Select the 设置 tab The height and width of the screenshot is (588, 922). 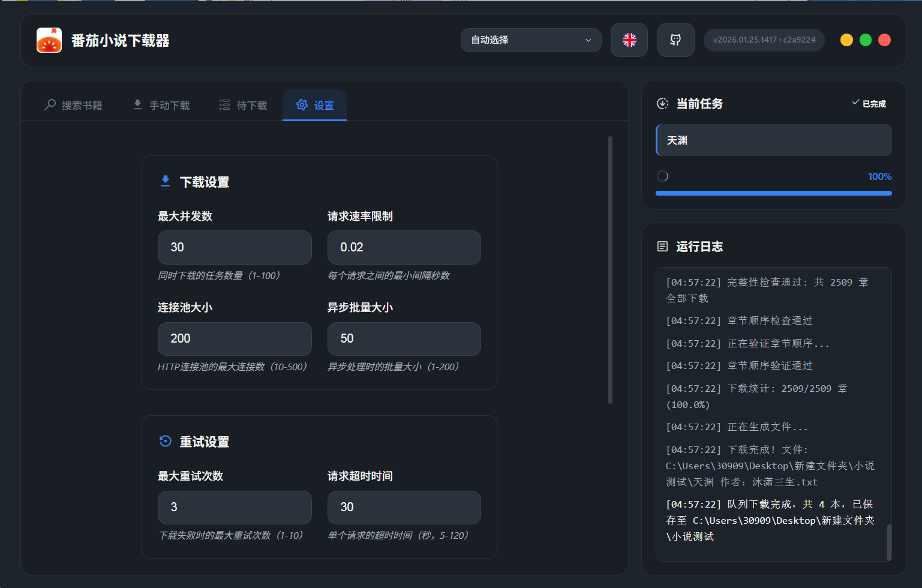[x=315, y=106]
